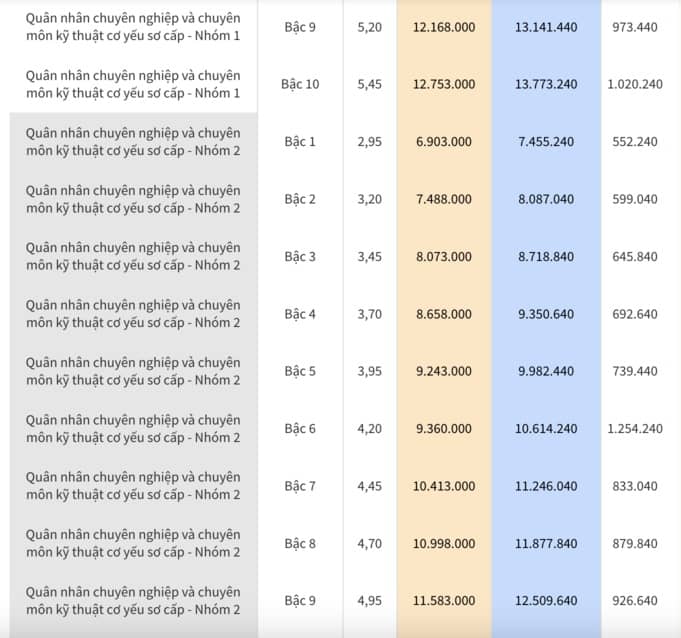Click the new salary 11.246.040
681x638 pixels.
[x=546, y=486]
